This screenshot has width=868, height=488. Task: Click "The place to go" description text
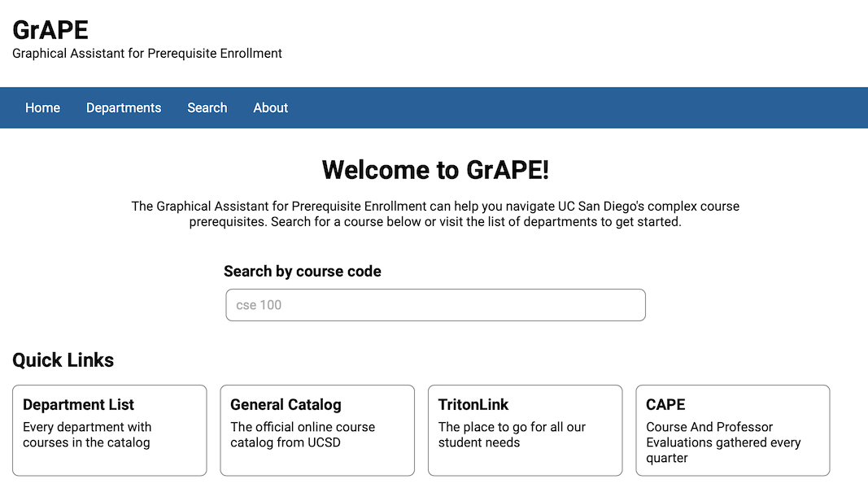point(512,435)
